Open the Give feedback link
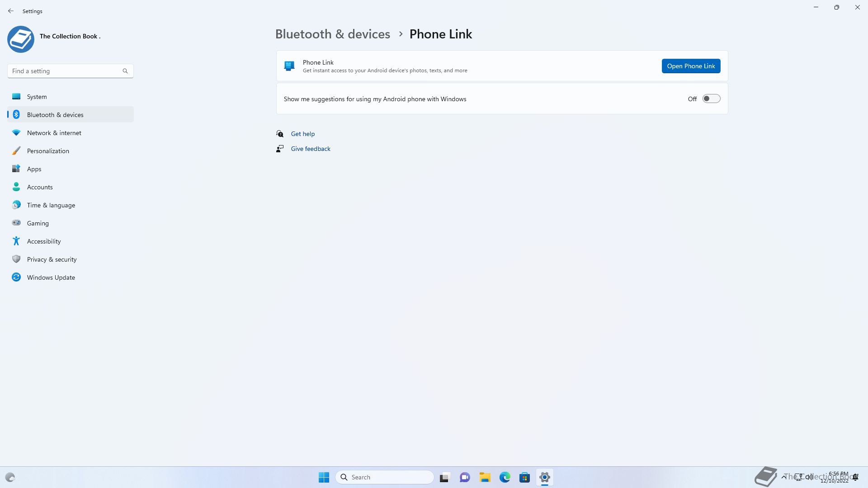 311,149
